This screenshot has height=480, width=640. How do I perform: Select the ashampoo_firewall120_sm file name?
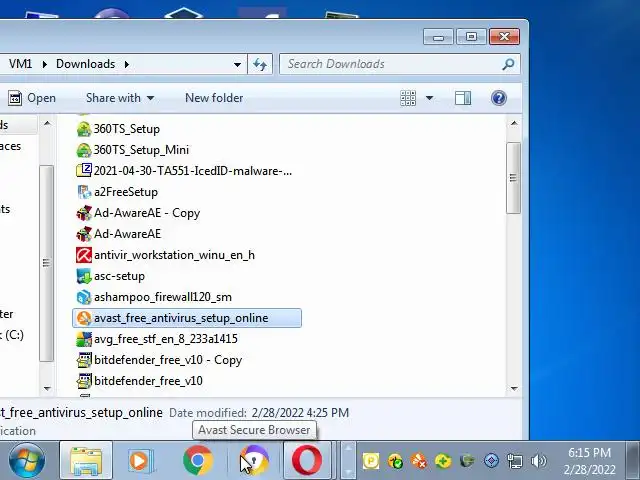tap(163, 297)
